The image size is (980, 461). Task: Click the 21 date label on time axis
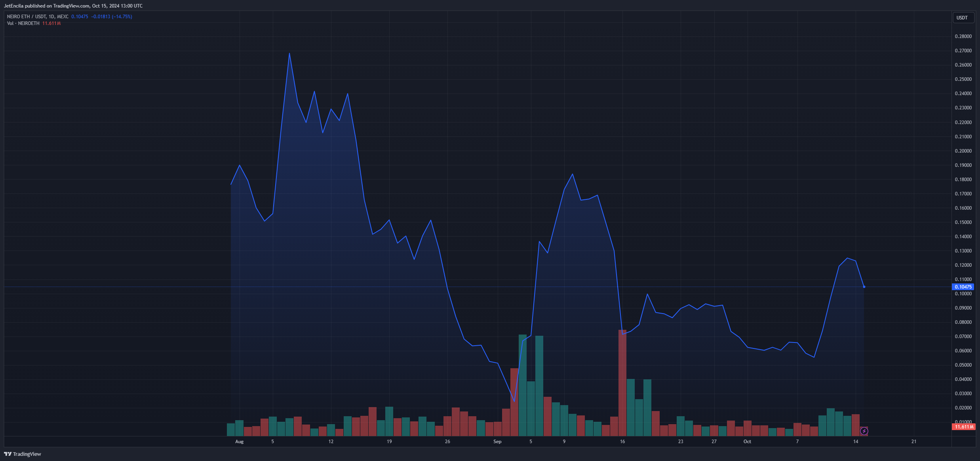[914, 442]
